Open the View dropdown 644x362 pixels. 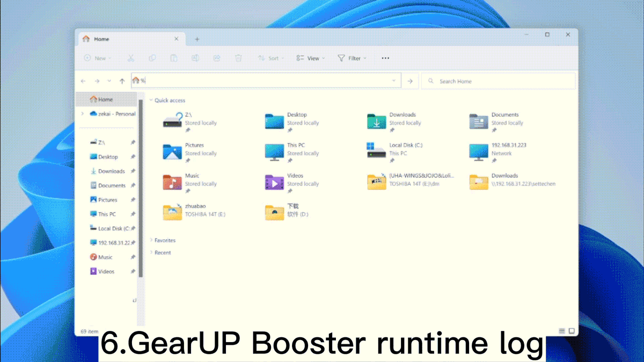coord(310,58)
